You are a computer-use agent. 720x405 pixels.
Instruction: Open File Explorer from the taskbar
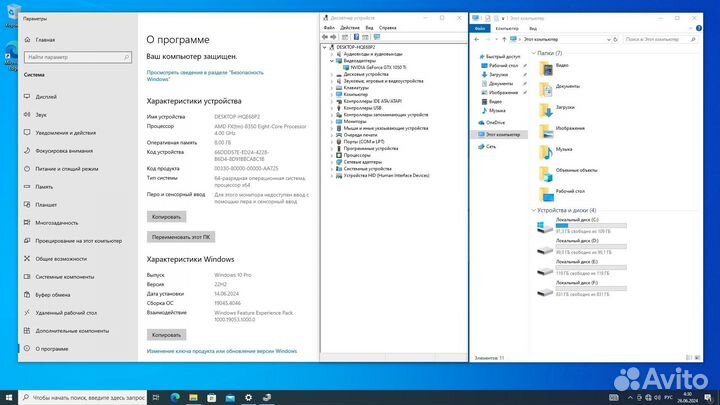[193, 398]
